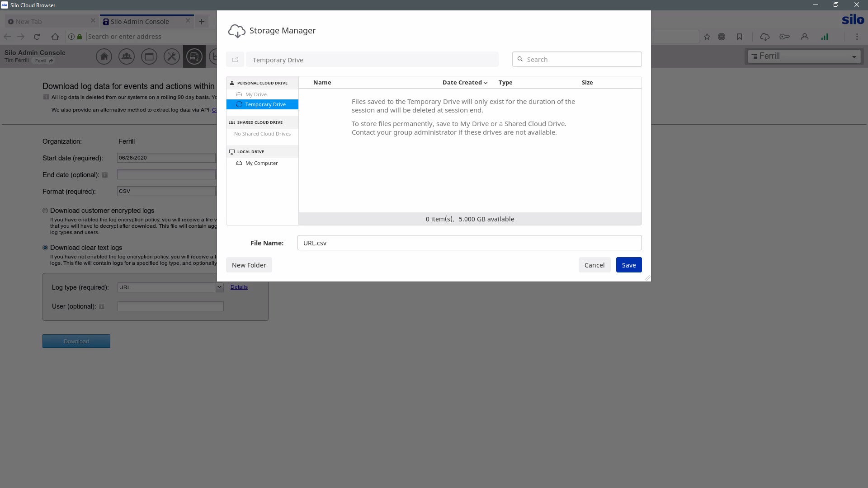
Task: Select Temporary Drive in sidebar
Action: click(x=262, y=104)
